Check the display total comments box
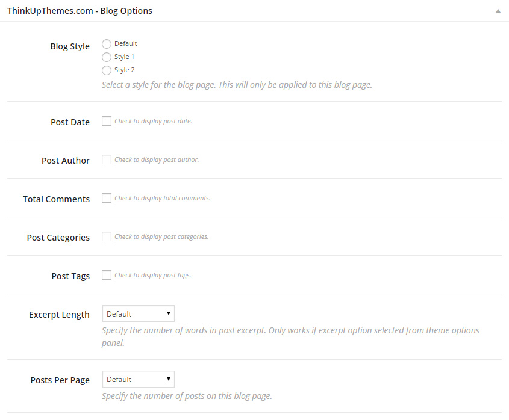Viewport: 509px width, 420px height. tap(107, 198)
